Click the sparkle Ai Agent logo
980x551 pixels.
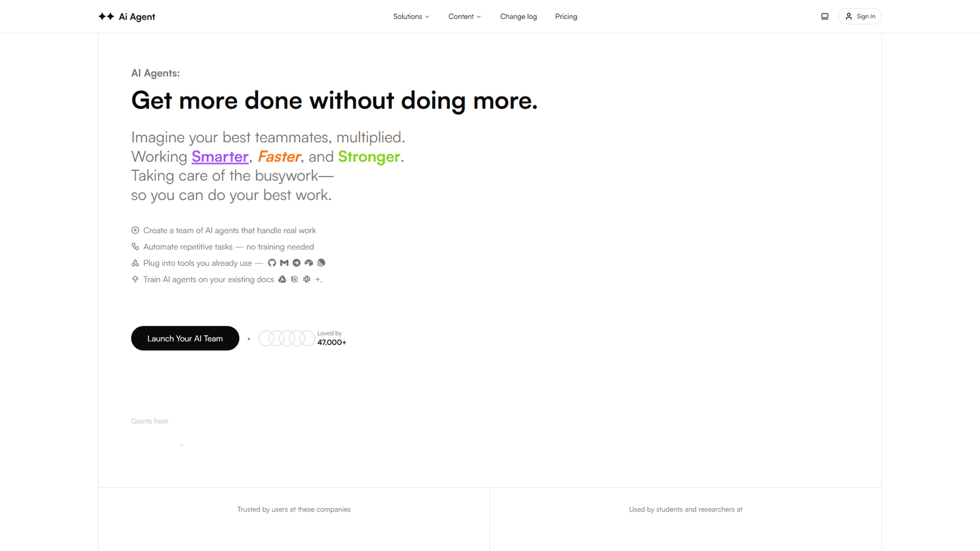click(x=127, y=16)
